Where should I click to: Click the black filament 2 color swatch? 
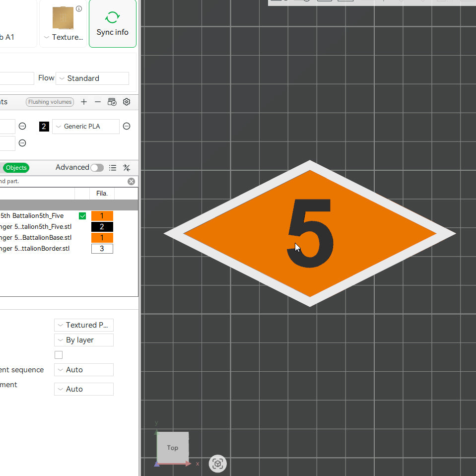click(44, 127)
